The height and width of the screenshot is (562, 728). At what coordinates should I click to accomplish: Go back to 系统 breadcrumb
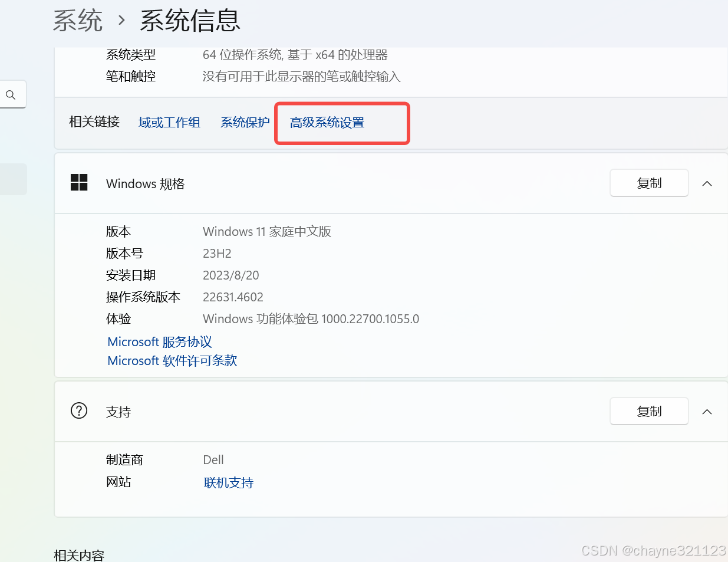(x=78, y=21)
